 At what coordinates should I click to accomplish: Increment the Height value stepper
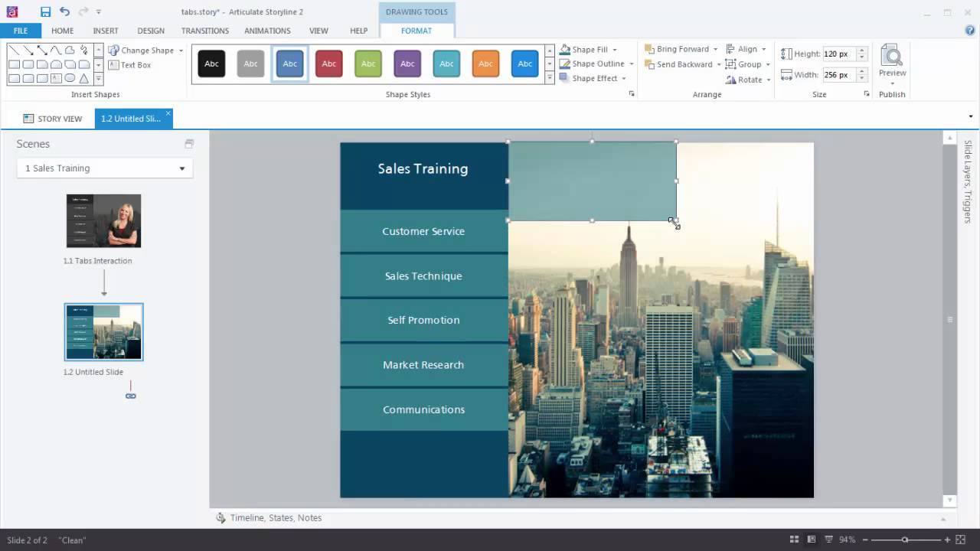(x=861, y=49)
